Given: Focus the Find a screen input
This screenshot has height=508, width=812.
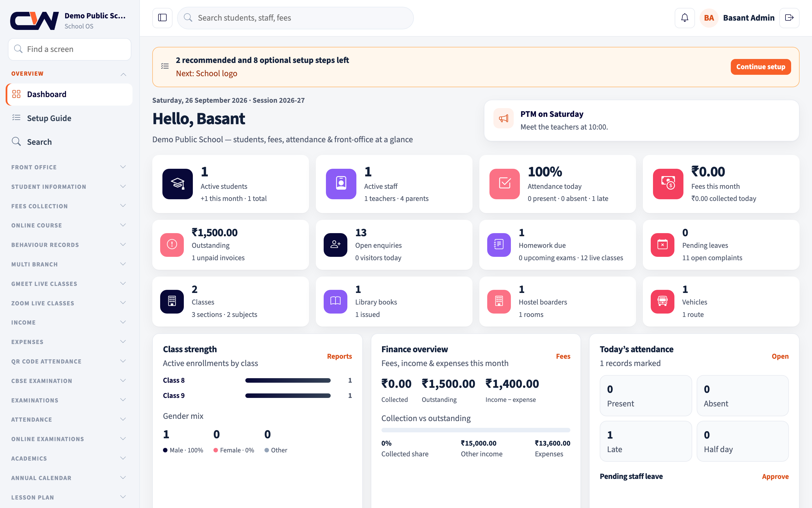Looking at the screenshot, I should pyautogui.click(x=69, y=49).
